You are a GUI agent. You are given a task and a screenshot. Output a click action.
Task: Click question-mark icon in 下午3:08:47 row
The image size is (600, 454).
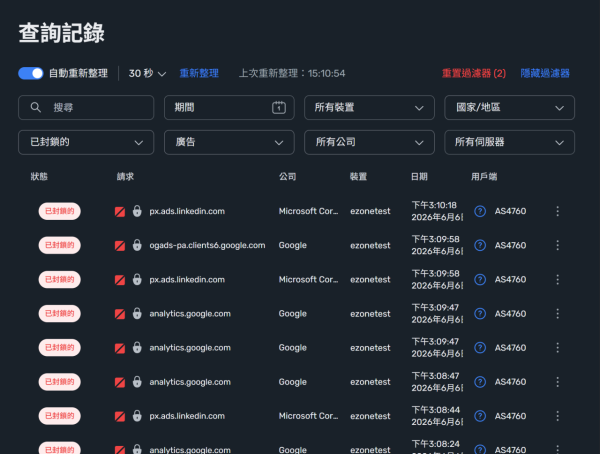pyautogui.click(x=480, y=382)
